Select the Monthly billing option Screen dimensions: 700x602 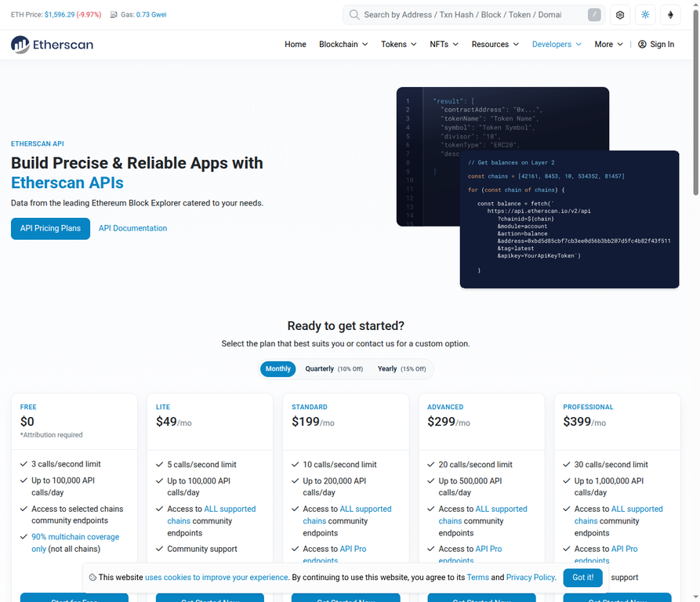pyautogui.click(x=277, y=368)
